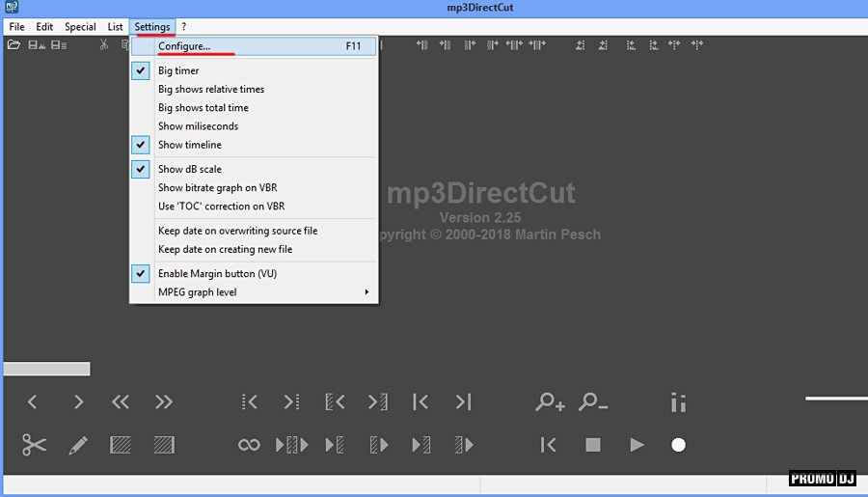Uncheck Show dB scale

click(189, 169)
